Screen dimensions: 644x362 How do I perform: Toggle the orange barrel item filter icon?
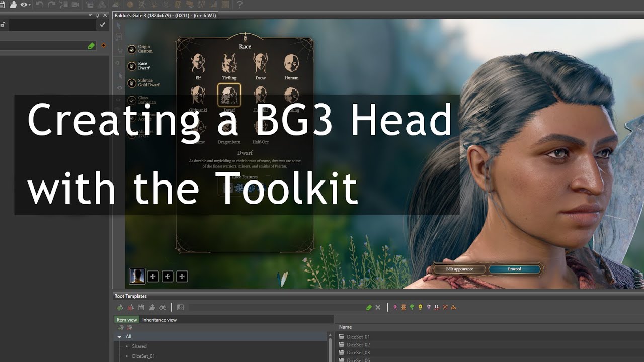404,307
